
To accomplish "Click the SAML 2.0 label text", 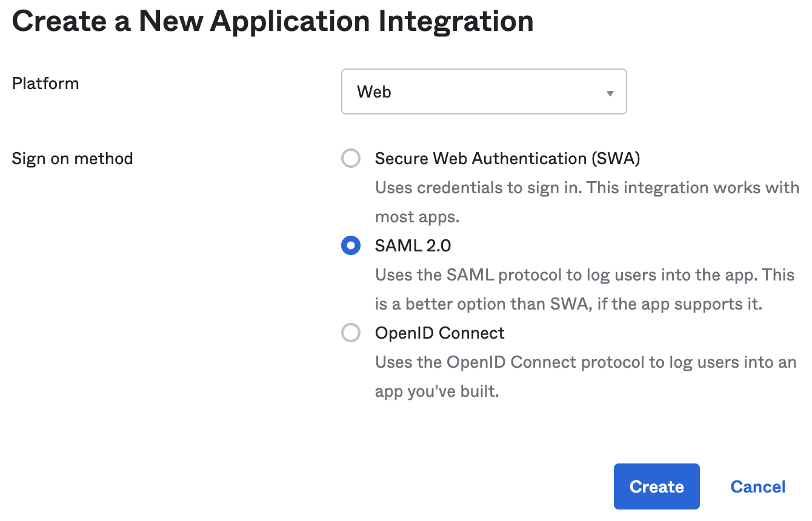I will (413, 245).
